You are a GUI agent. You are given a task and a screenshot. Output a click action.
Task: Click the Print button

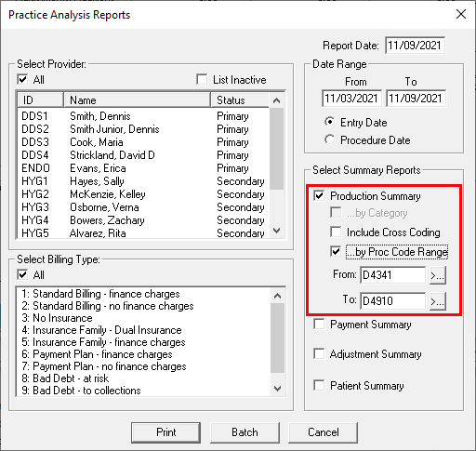(165, 432)
